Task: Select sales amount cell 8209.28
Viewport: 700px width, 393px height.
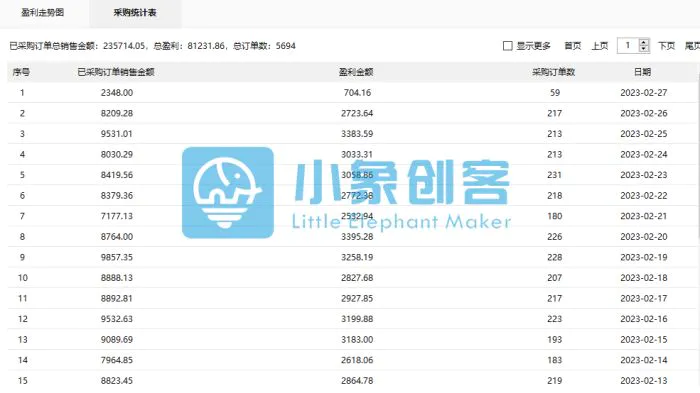Action: [117, 113]
